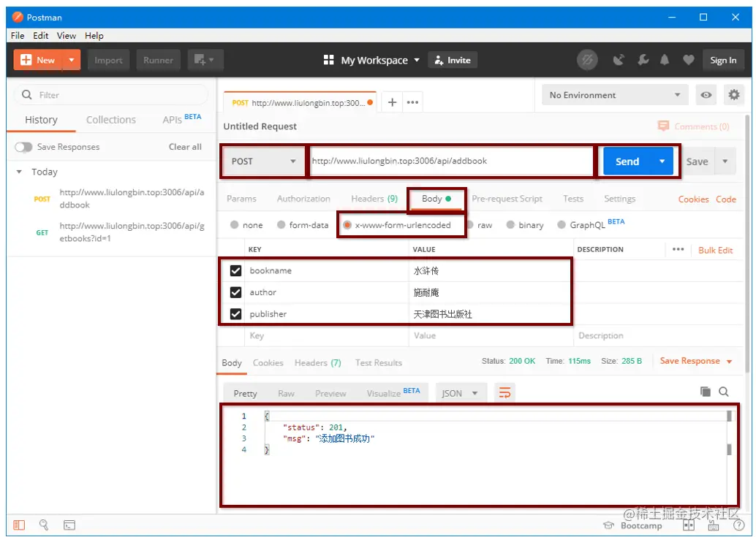Open the column options ellipsis near Bulk Edit
Screen dimensions: 756x537
tap(678, 249)
